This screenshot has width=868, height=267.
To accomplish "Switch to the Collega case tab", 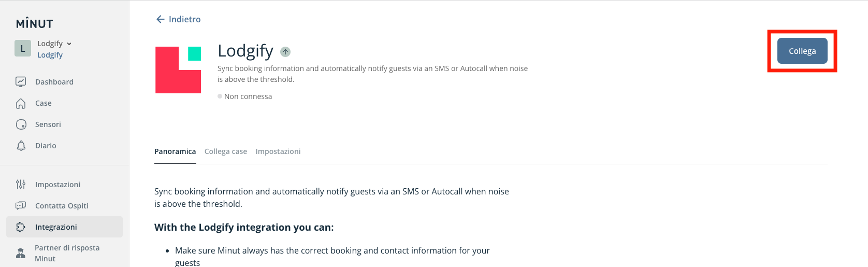I will point(225,151).
